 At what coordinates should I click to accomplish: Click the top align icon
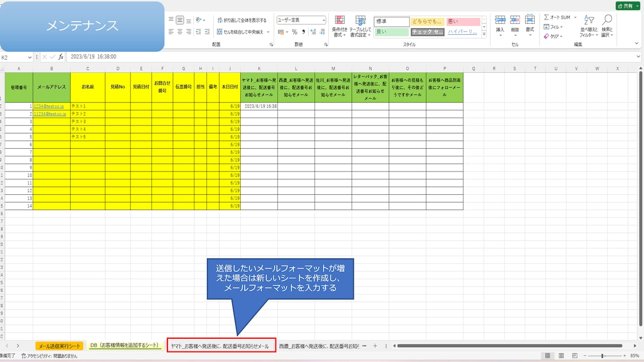point(171,20)
